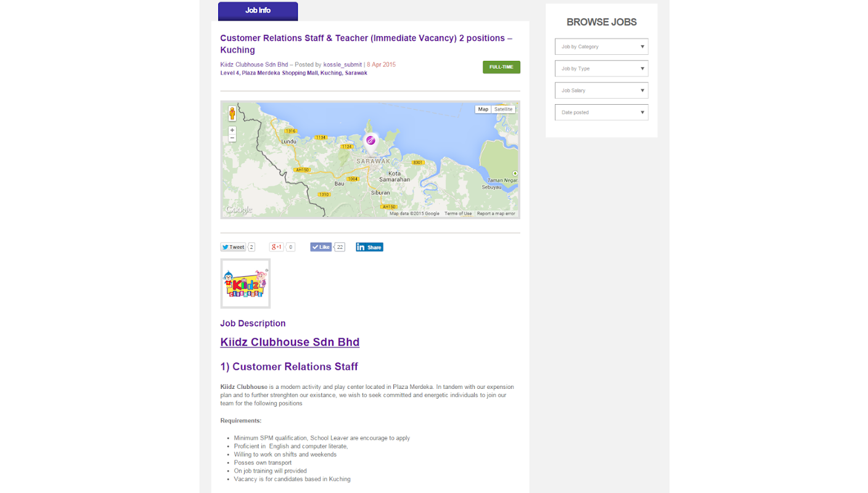Click the Siburan label on the map
Viewport: 868px width, 493px height.
click(x=380, y=192)
